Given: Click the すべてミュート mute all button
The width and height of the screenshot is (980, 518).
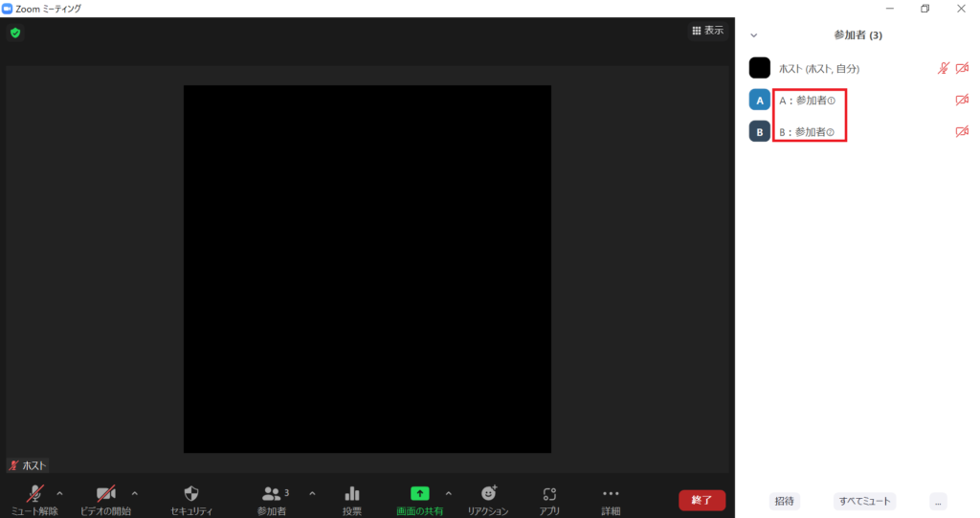Looking at the screenshot, I should (865, 501).
